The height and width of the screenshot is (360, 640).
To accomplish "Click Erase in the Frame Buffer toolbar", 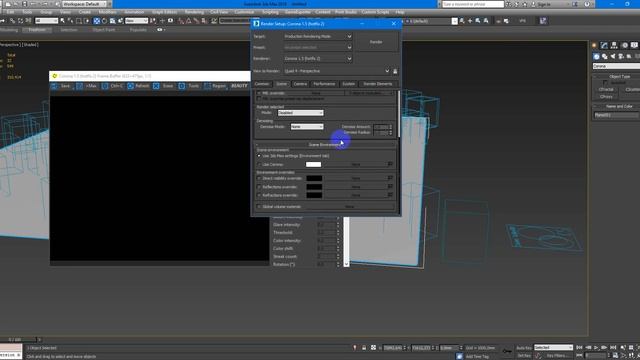I will 163,86.
